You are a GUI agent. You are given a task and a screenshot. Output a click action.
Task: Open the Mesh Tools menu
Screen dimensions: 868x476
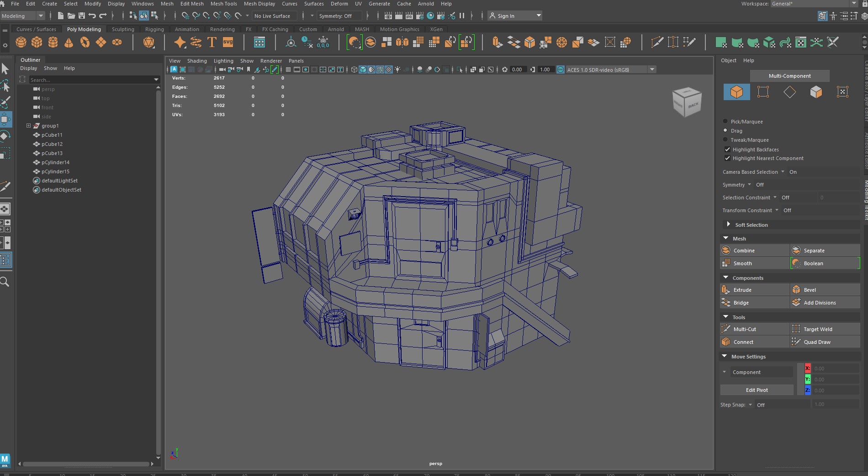click(x=223, y=4)
